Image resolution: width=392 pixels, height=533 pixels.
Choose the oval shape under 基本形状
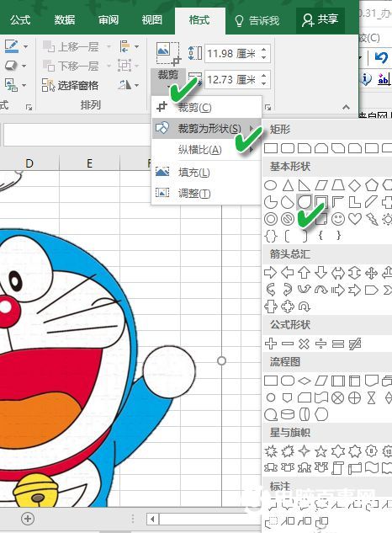click(x=270, y=185)
